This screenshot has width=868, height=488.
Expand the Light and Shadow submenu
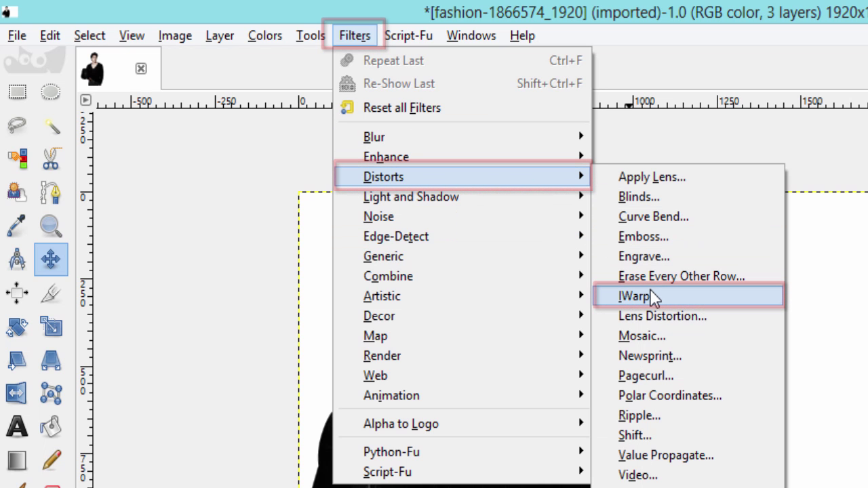click(x=463, y=197)
